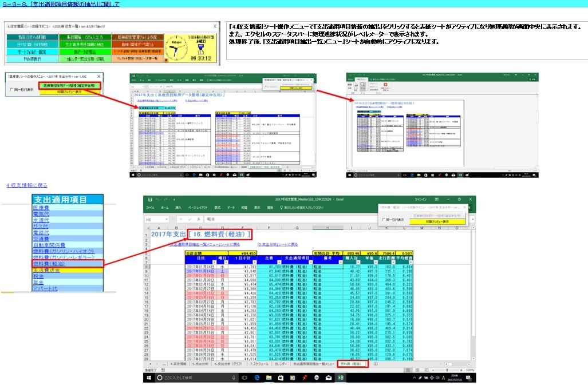Viewport: 588px width, 385px height.
Task: Click the yellow 印刷プレビュー表示 button in Excel
Action: (x=437, y=221)
